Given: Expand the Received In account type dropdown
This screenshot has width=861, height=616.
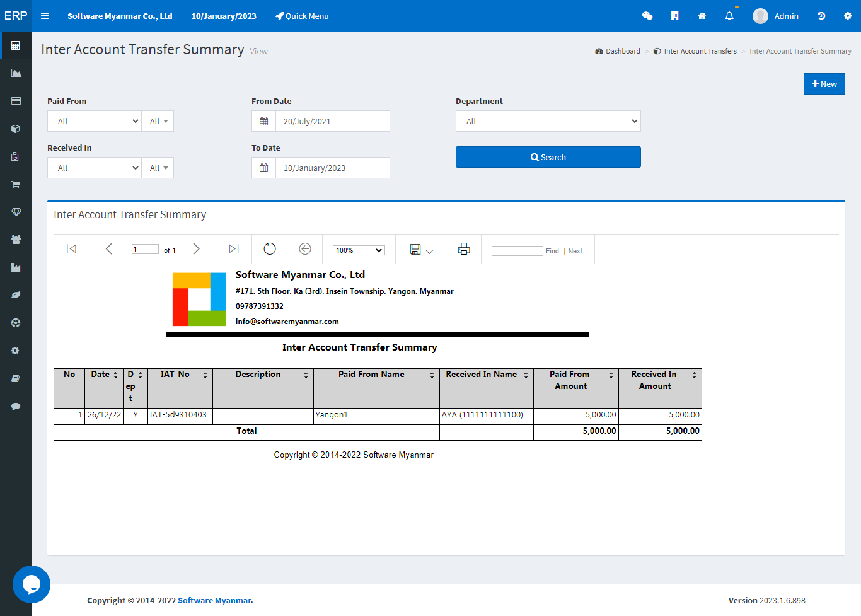Looking at the screenshot, I should coord(95,168).
